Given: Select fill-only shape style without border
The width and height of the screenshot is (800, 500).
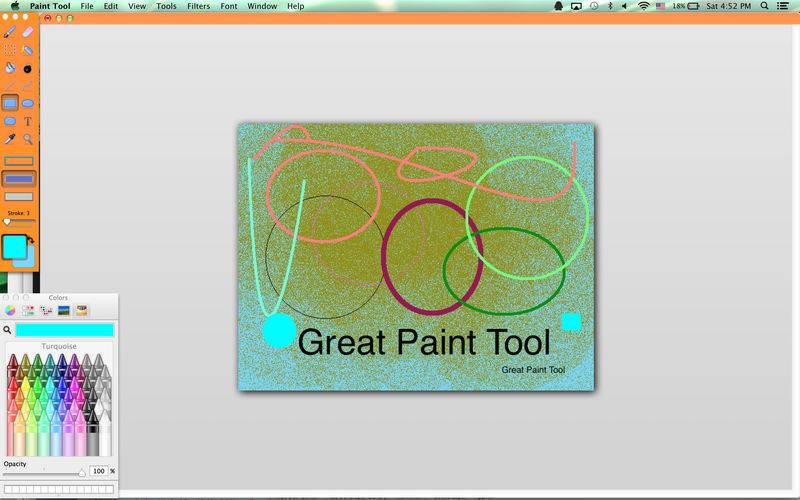Looking at the screenshot, I should 19,197.
